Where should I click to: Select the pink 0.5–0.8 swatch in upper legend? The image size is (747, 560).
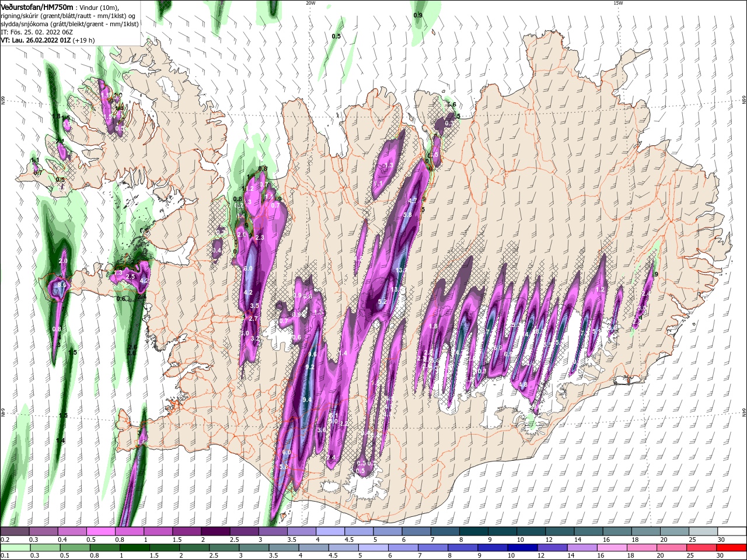(100, 531)
